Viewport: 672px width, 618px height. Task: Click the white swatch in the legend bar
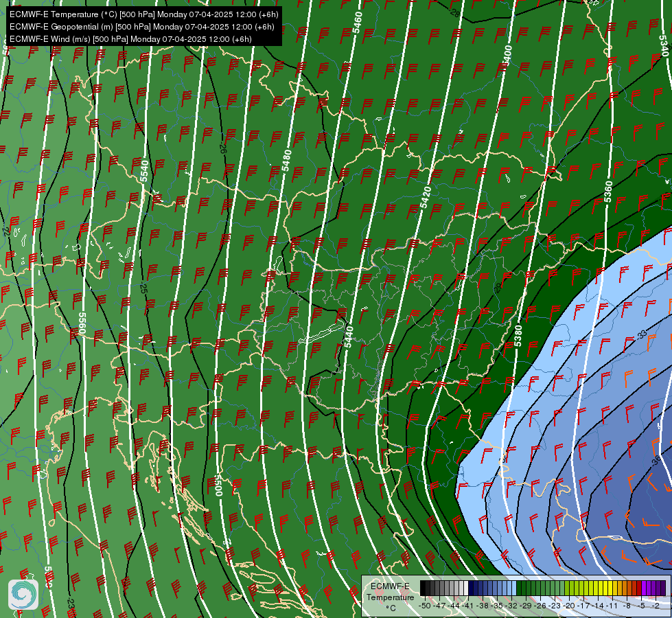(x=466, y=588)
